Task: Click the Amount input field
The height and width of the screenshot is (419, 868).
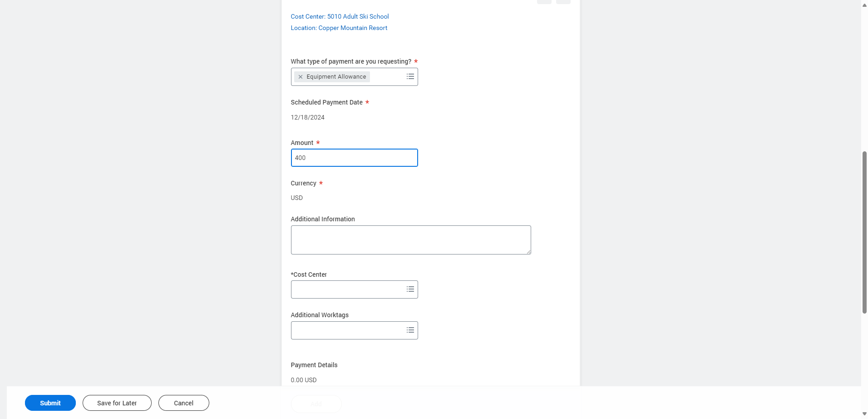Action: (354, 158)
